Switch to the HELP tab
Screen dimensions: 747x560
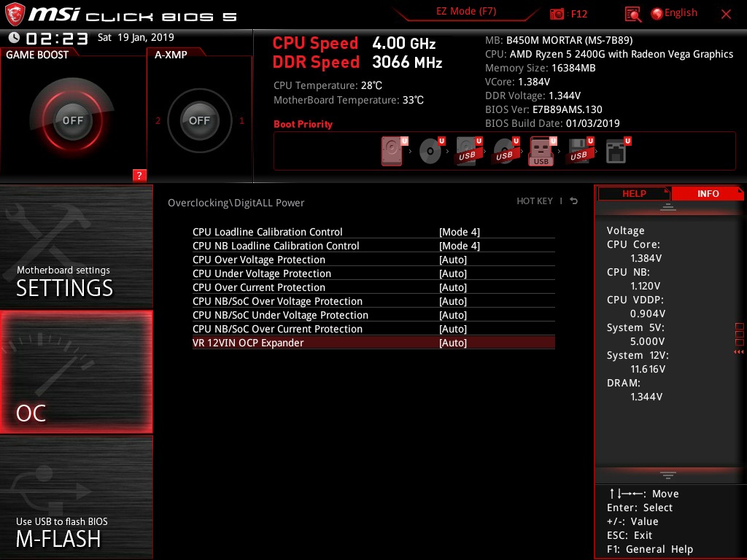(633, 193)
